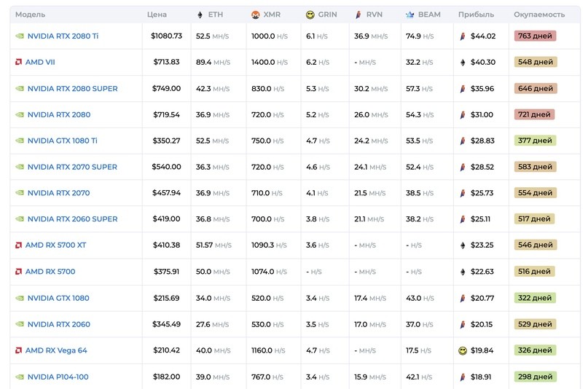Open the AMD RX 5700 XT link
Image resolution: width=588 pixels, height=389 pixels.
click(x=55, y=245)
